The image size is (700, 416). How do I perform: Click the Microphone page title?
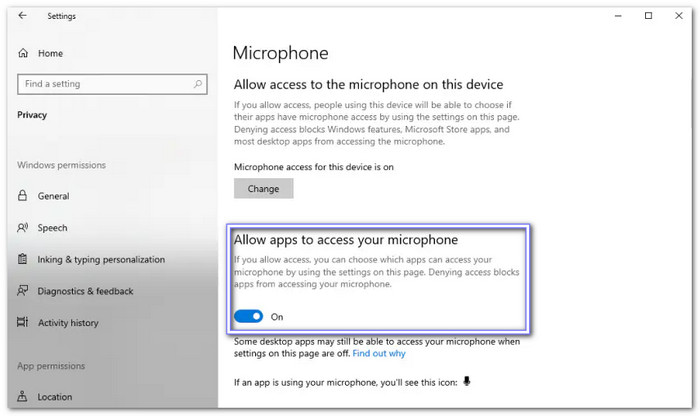[280, 53]
